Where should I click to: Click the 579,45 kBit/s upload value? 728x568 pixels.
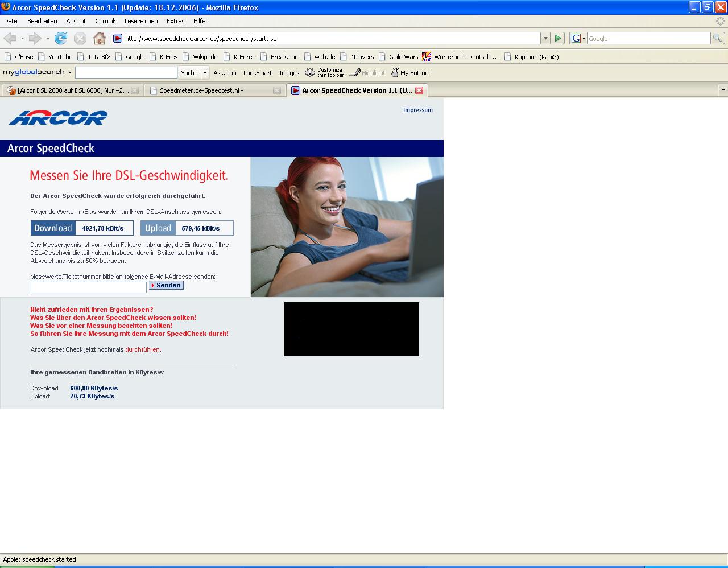201,228
